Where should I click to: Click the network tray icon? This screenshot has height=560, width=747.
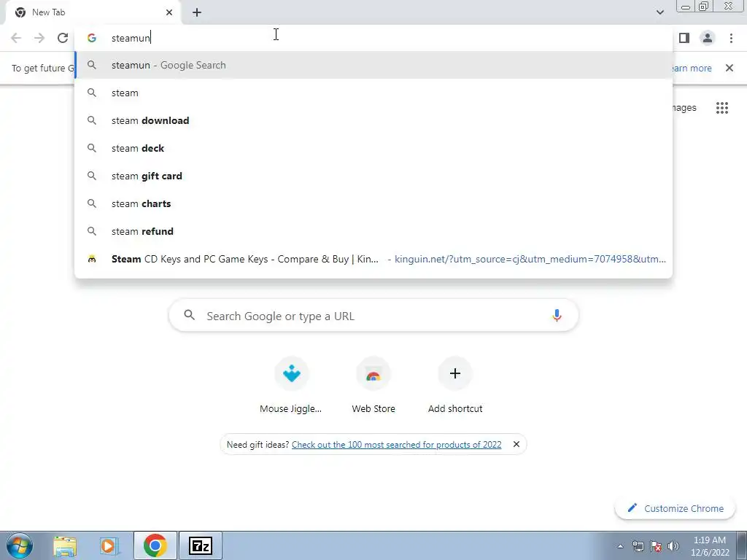click(x=638, y=546)
